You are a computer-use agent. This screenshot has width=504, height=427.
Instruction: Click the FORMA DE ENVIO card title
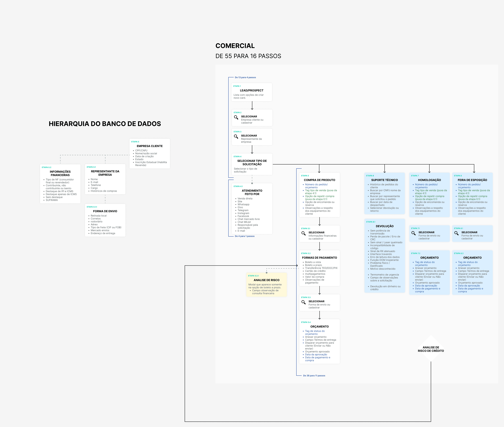coord(105,211)
